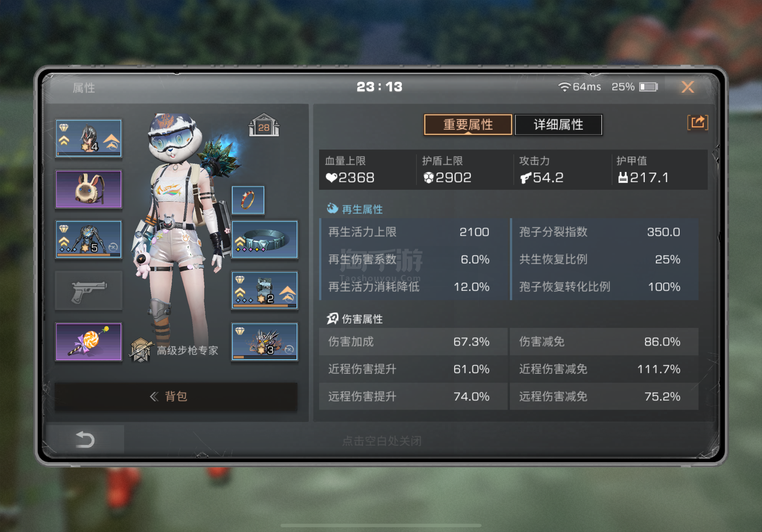Switch to the 详细属性 tab
Screen dimensions: 762x532
click(x=558, y=125)
